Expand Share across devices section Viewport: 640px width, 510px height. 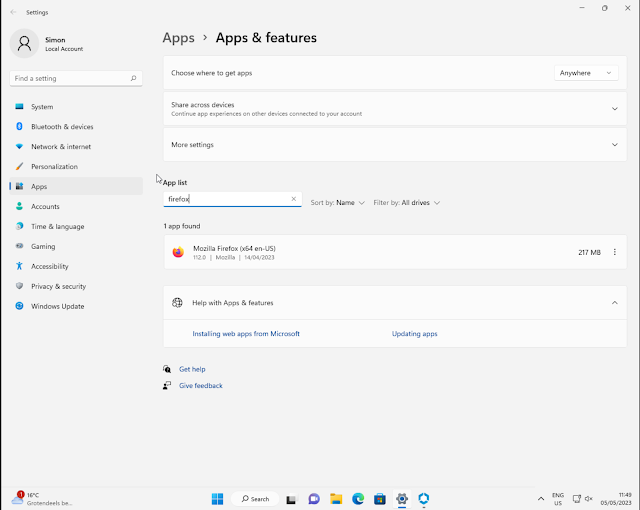395,109
